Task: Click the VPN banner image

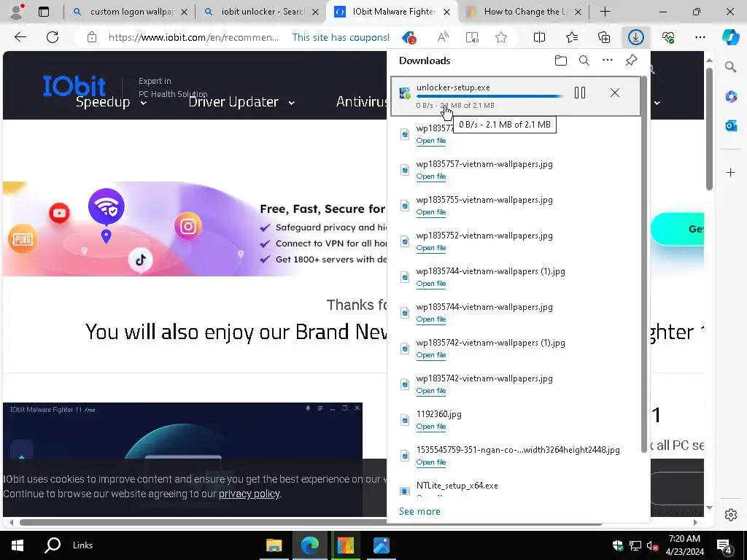Action: (195, 229)
